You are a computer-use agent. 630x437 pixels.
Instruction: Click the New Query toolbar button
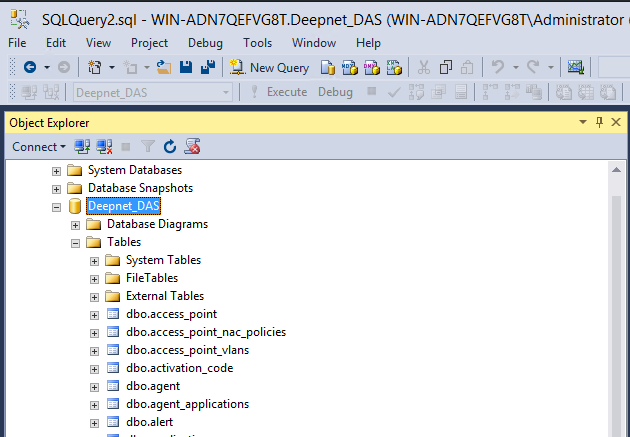269,67
